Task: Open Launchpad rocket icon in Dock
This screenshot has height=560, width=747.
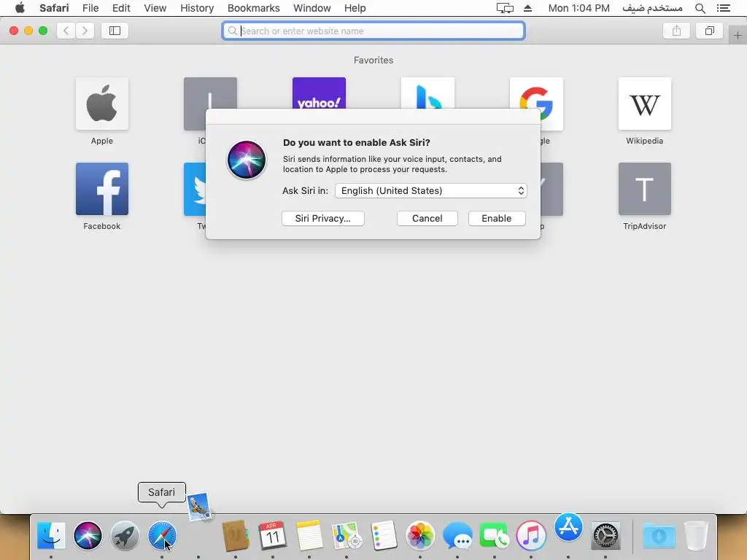Action: [125, 535]
